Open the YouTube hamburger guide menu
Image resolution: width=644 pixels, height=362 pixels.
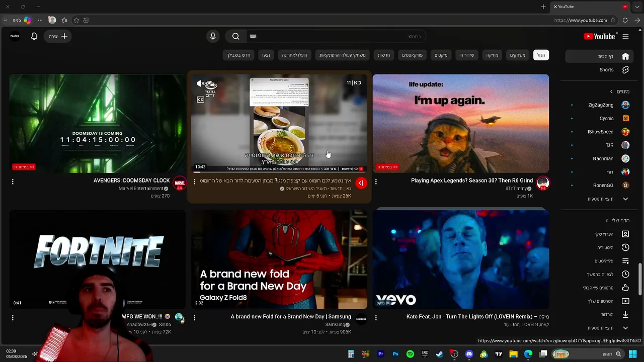click(625, 36)
